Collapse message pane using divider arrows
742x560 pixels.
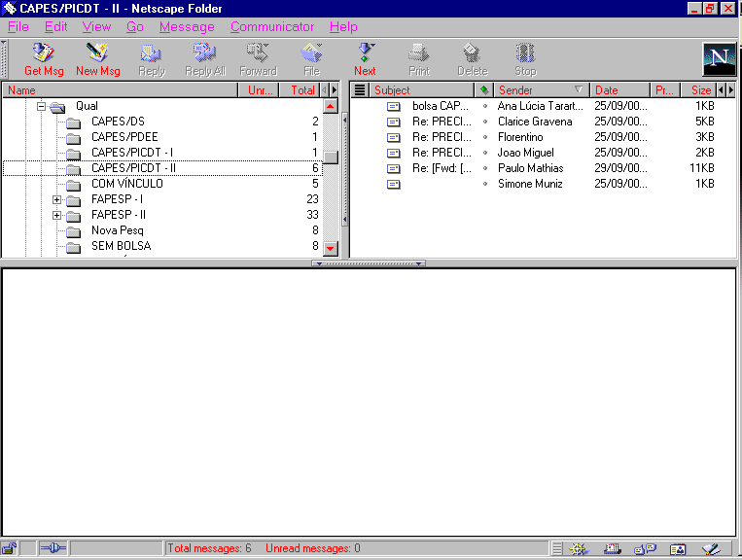point(369,263)
